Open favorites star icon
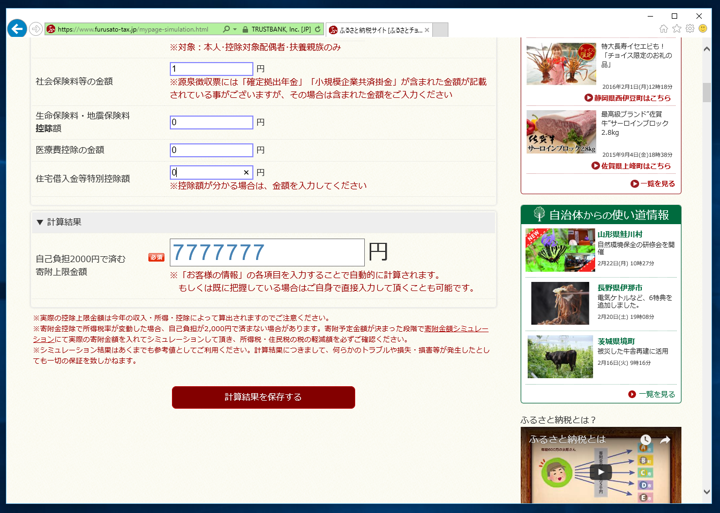Image resolution: width=720 pixels, height=513 pixels. point(676,28)
